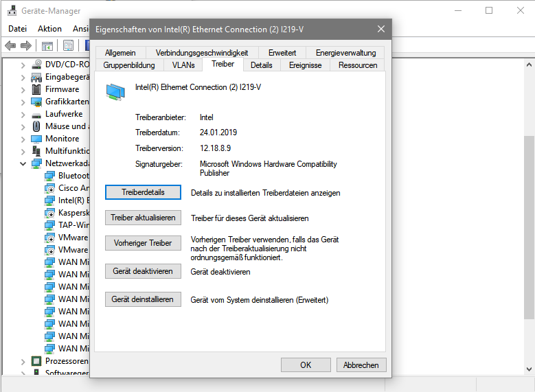Viewport: 535px width, 392px height.
Task: Open the Datei menu
Action: (17, 29)
